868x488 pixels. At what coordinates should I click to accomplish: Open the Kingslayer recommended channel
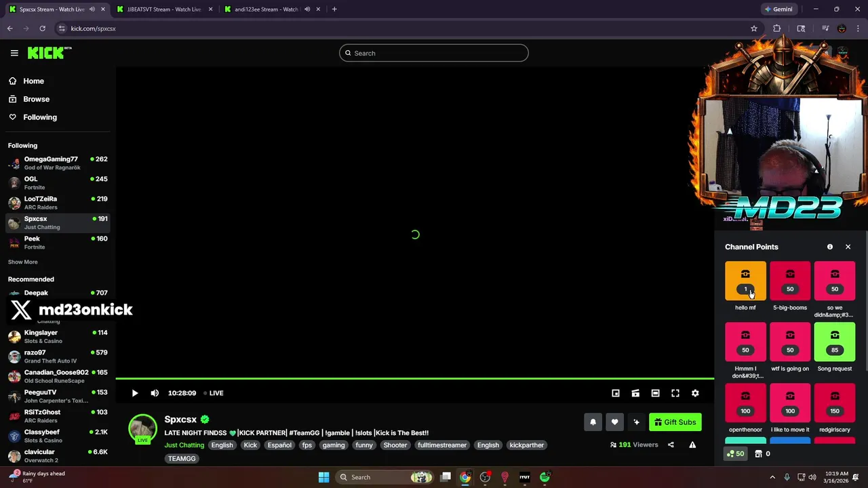click(58, 337)
